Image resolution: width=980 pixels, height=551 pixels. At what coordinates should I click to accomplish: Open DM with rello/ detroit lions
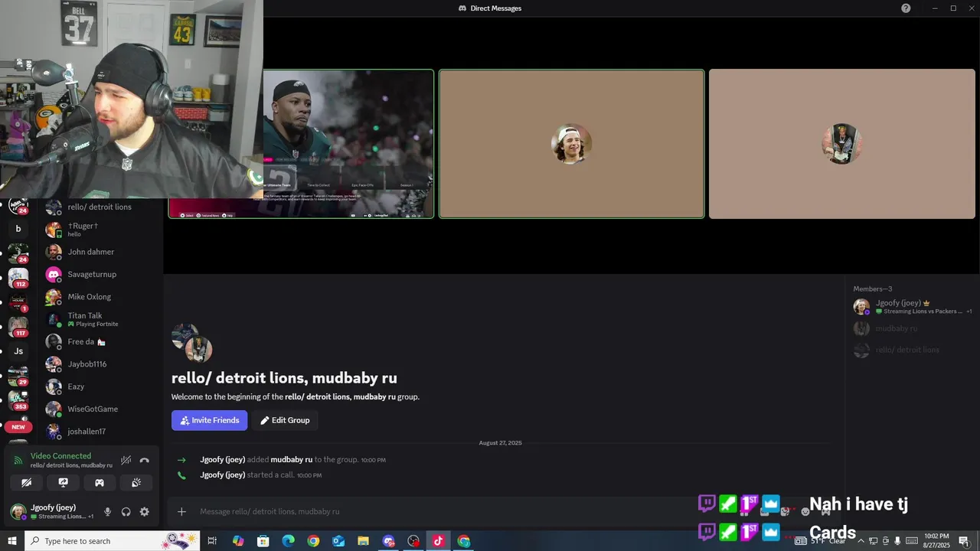(101, 207)
